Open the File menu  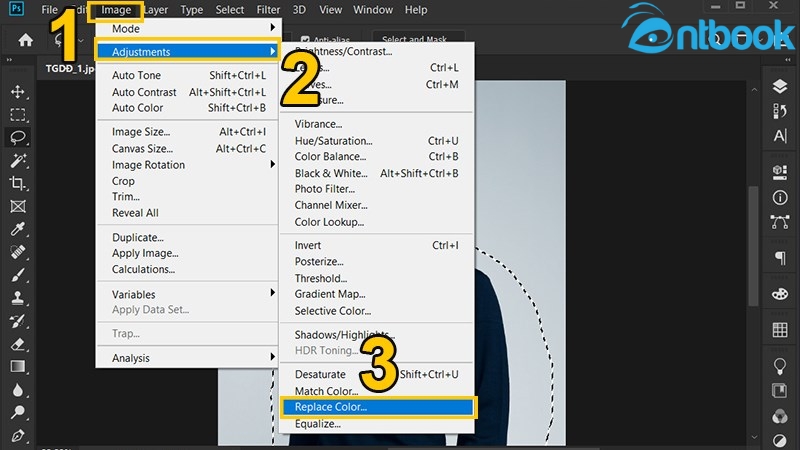(49, 10)
